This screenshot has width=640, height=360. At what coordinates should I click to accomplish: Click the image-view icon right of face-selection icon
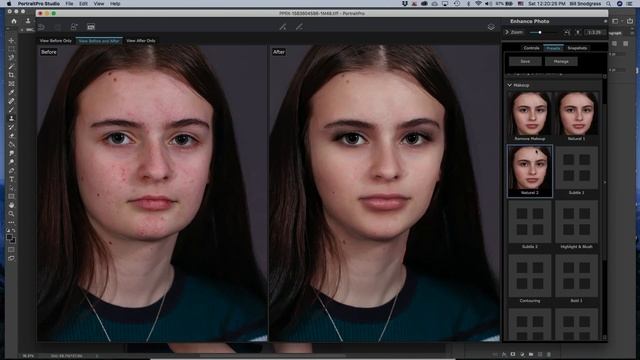pyautogui.click(x=91, y=27)
